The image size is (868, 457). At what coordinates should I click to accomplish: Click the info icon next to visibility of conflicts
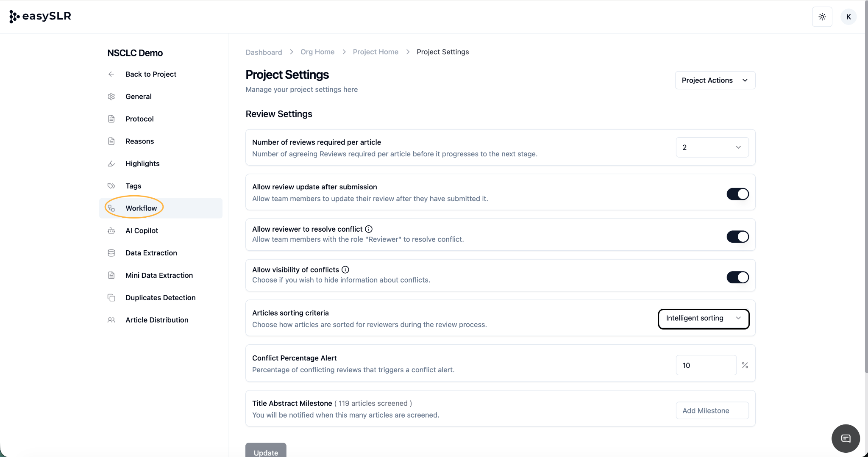(345, 270)
